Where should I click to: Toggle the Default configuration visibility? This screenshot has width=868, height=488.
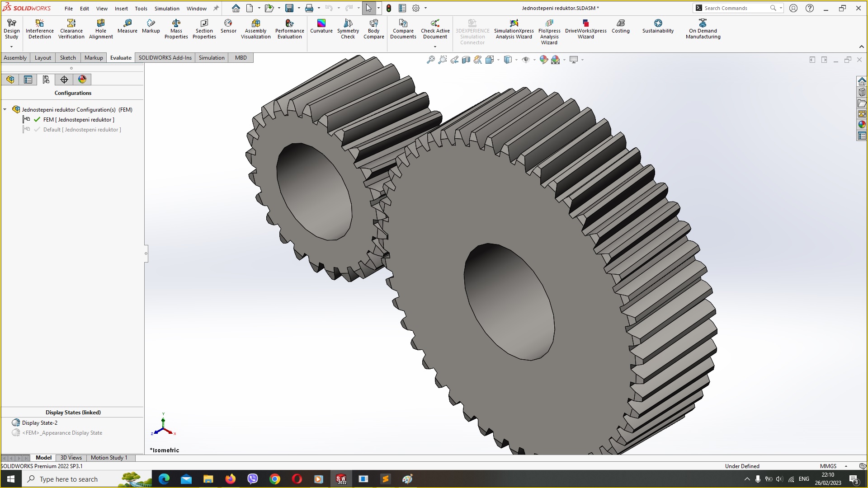38,129
